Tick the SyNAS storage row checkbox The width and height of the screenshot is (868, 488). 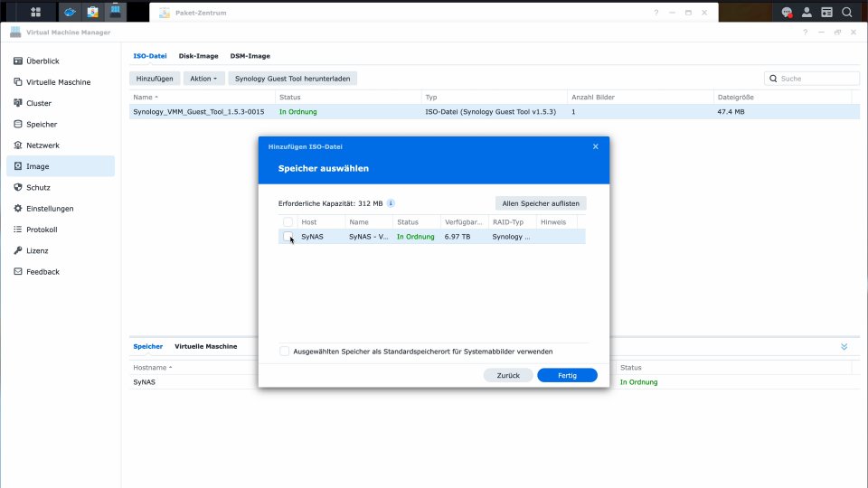[x=288, y=236]
